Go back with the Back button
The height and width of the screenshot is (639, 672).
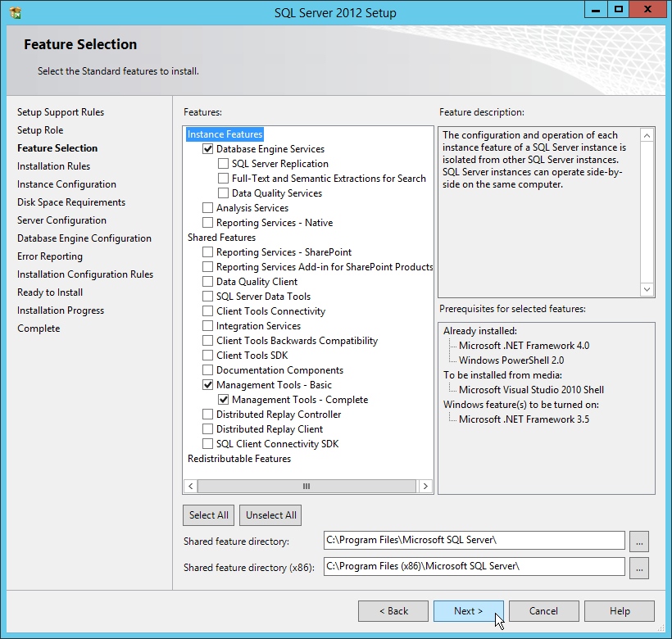(393, 611)
